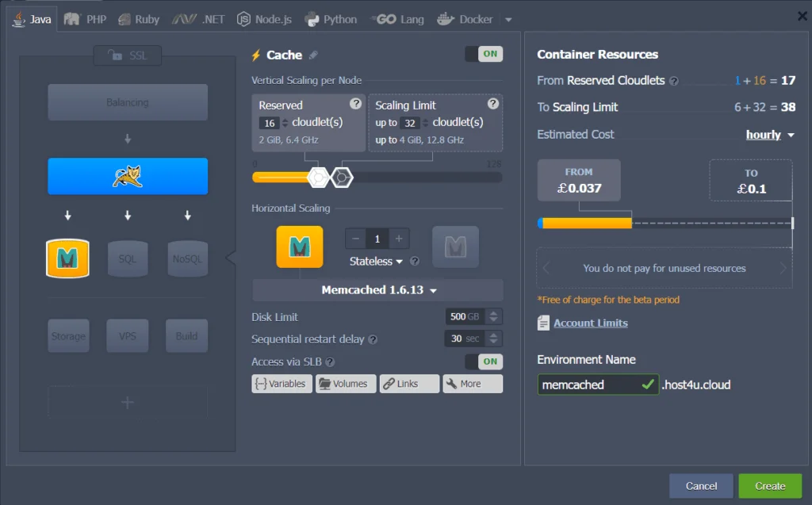Open help for Stateless scaling mode
Image resolution: width=812 pixels, height=505 pixels.
(415, 261)
